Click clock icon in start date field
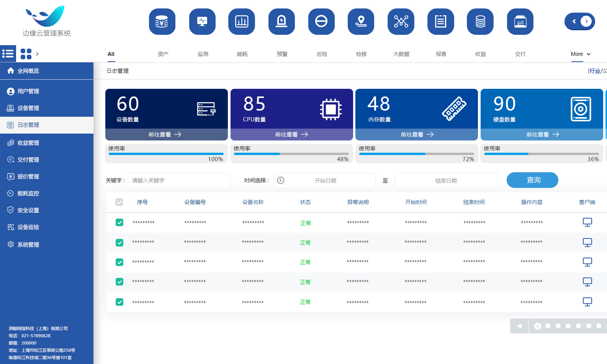 tap(281, 180)
